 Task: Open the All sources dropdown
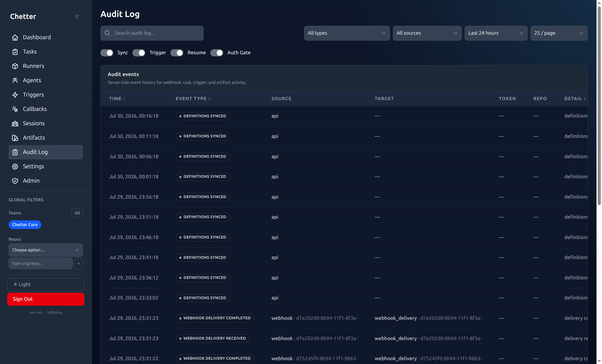coord(427,33)
